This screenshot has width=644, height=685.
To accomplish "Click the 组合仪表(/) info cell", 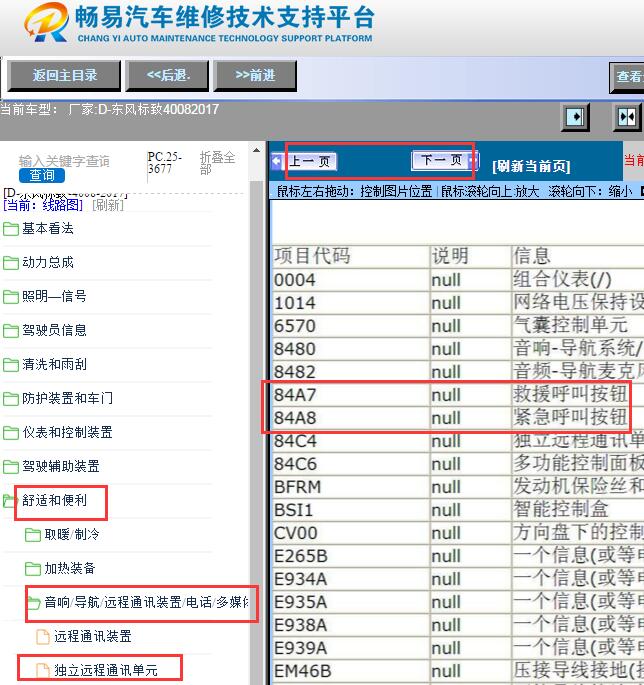I will point(578,280).
